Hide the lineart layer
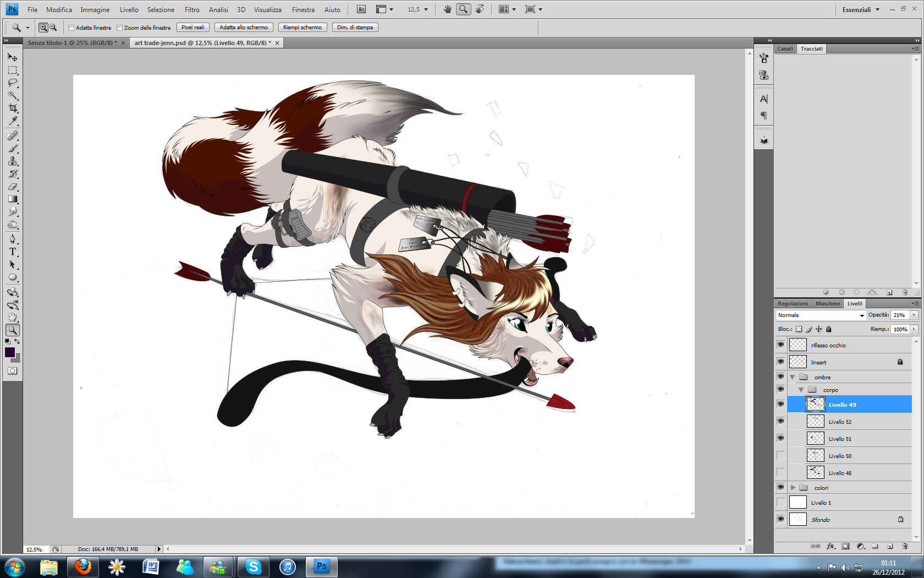Image resolution: width=924 pixels, height=578 pixels. (780, 362)
